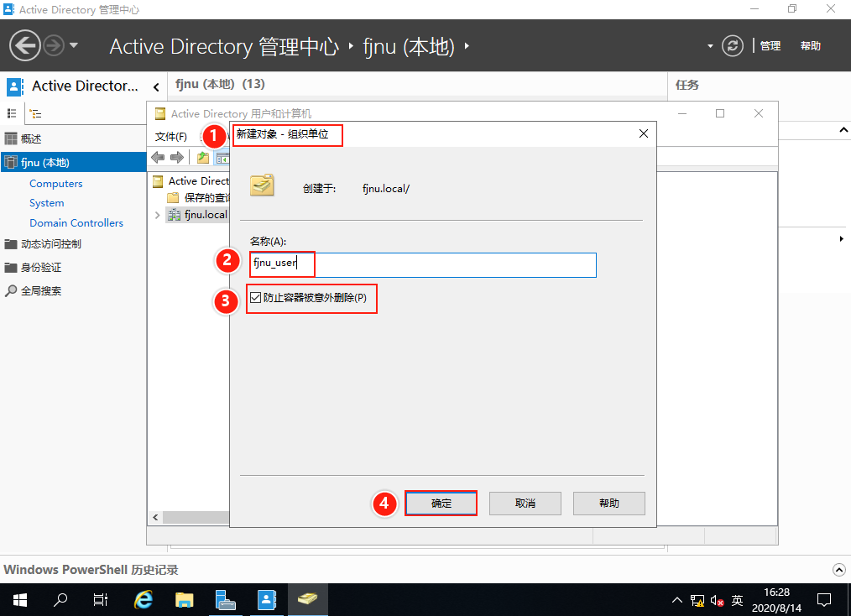Open Task View on taskbar
Image resolution: width=851 pixels, height=616 pixels.
(x=101, y=600)
